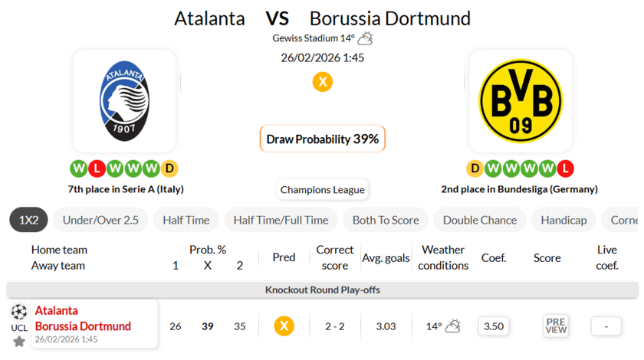This screenshot has height=360, width=644.
Task: Switch to the Double Chance tab
Action: tap(480, 220)
